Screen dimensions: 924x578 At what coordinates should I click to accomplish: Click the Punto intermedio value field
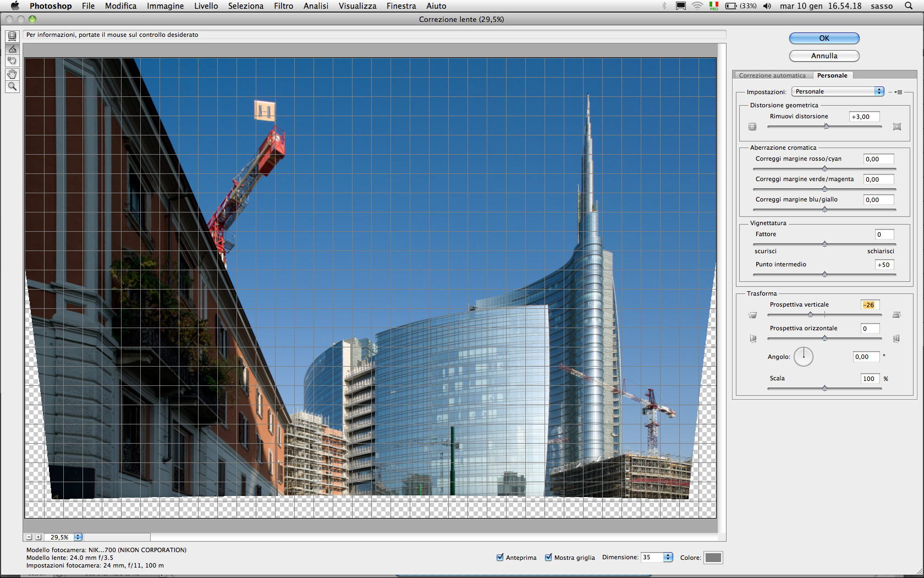tap(884, 265)
